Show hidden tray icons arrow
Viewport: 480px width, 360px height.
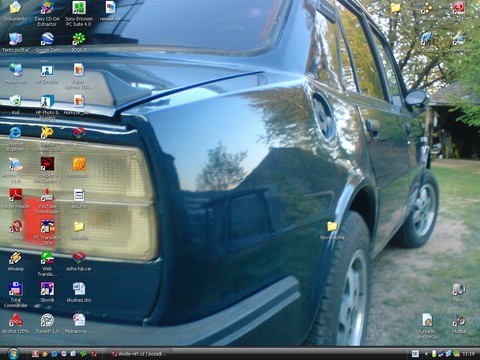pyautogui.click(x=426, y=354)
